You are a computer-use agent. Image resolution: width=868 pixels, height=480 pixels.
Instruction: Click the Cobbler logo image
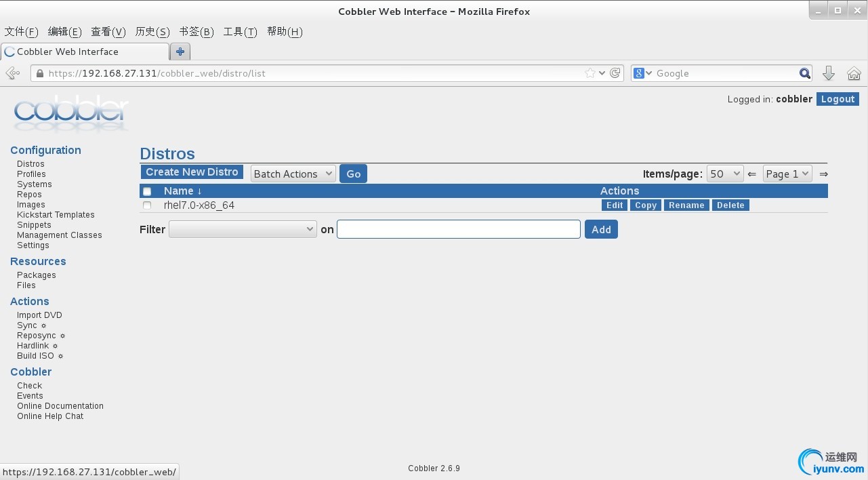[70, 113]
